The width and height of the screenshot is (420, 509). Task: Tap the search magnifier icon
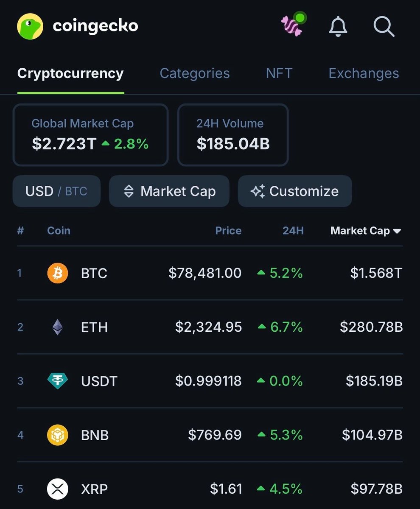coord(384,27)
